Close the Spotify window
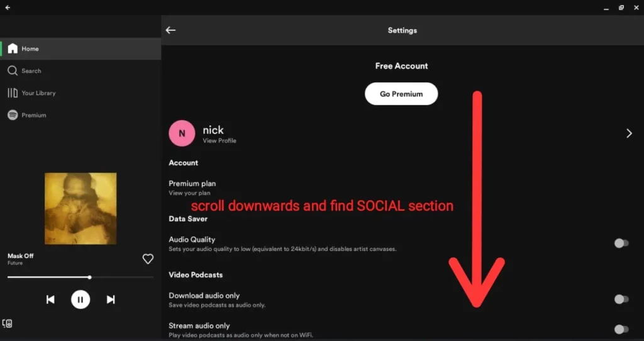 pos(636,8)
